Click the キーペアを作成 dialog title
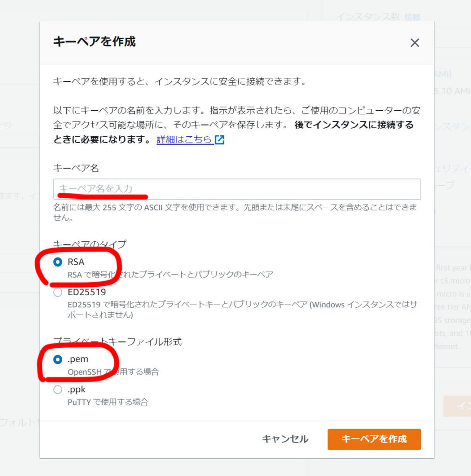The width and height of the screenshot is (471, 476). click(x=94, y=42)
